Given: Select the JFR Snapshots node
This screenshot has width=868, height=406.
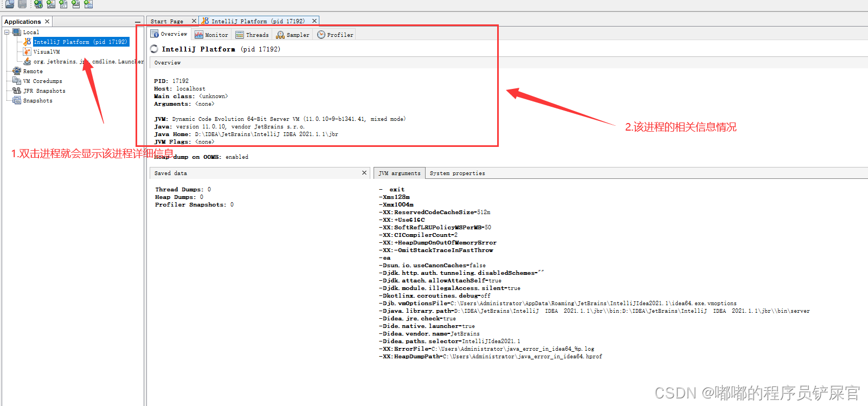Looking at the screenshot, I should 44,91.
